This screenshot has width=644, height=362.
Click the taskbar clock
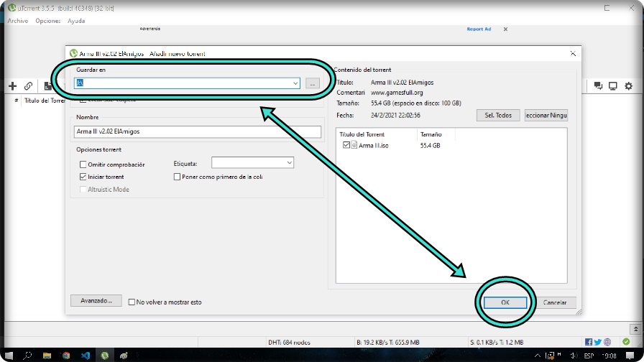609,356
